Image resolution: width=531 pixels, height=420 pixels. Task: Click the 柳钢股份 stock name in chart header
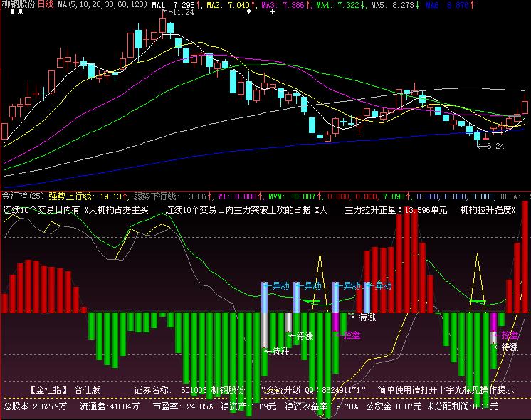pyautogui.click(x=18, y=4)
